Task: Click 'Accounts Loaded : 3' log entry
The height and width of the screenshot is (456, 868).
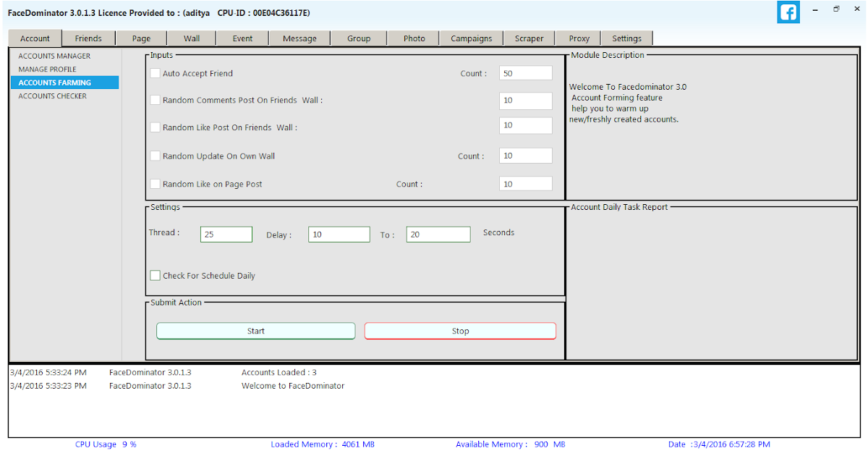Action: click(x=279, y=372)
